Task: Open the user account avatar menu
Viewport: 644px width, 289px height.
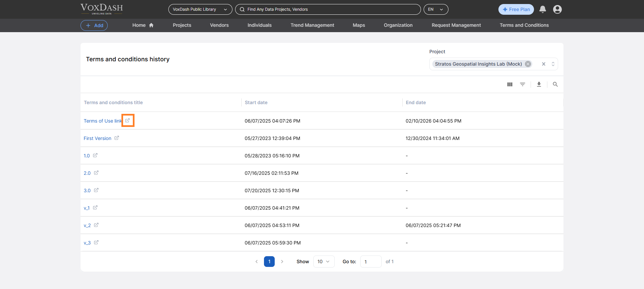Action: 557,9
